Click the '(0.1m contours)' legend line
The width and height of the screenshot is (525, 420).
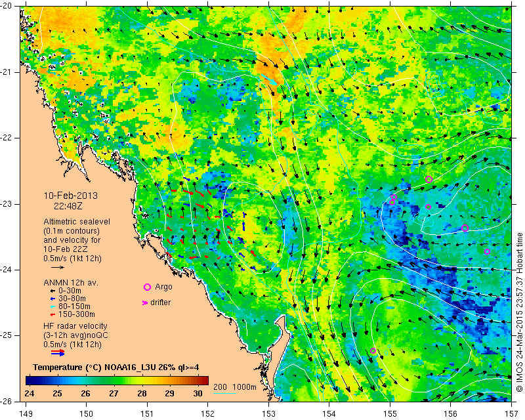click(72, 231)
